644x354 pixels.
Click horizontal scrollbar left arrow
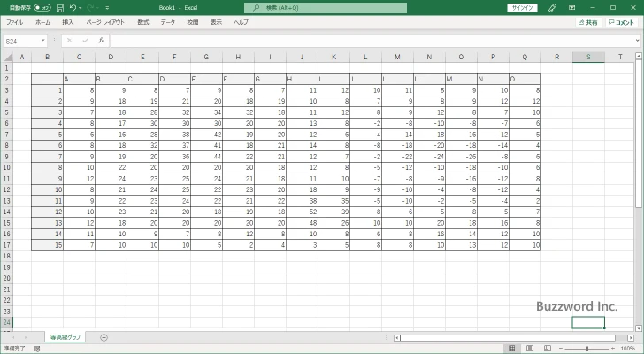(x=396, y=337)
